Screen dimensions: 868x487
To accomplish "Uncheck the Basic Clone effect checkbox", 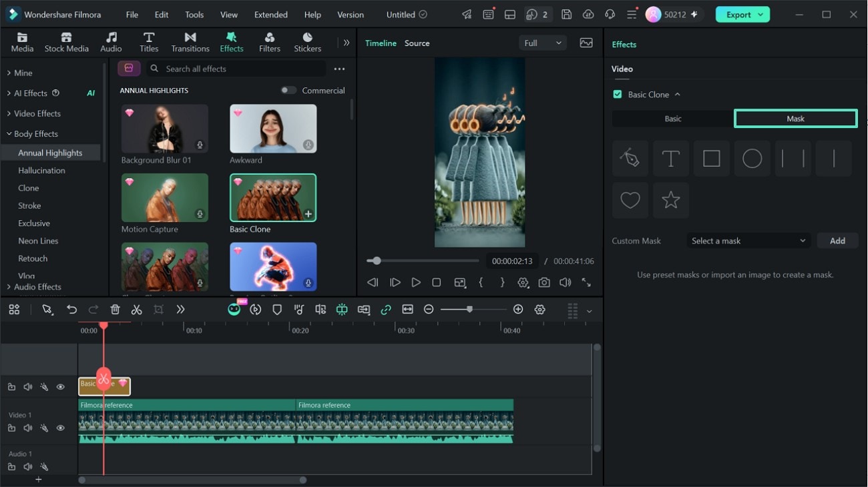I will tap(618, 95).
